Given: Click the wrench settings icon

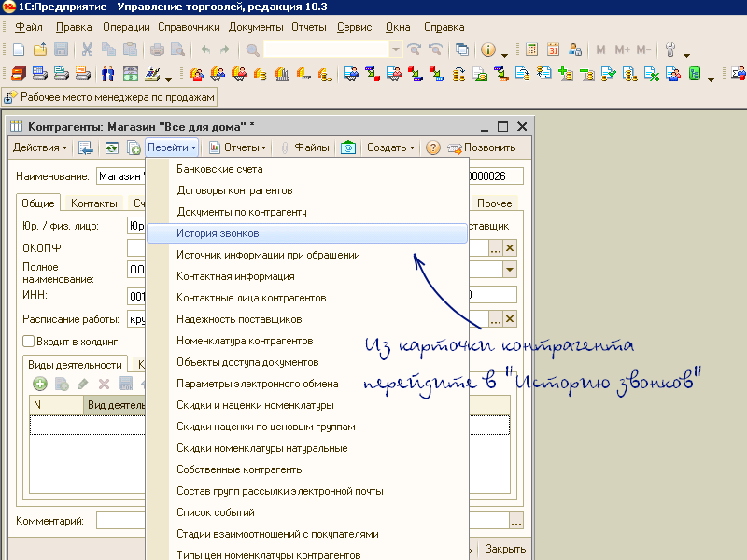Looking at the screenshot, I should 670,49.
